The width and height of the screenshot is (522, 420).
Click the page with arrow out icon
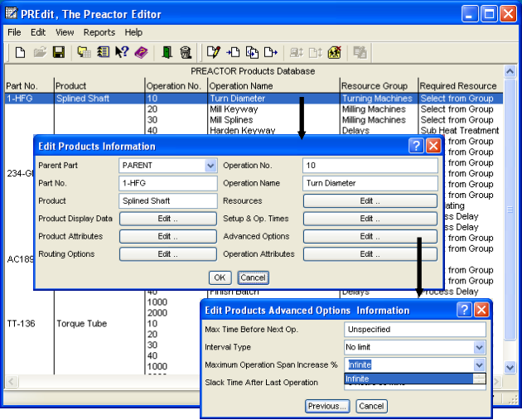pyautogui.click(x=271, y=52)
